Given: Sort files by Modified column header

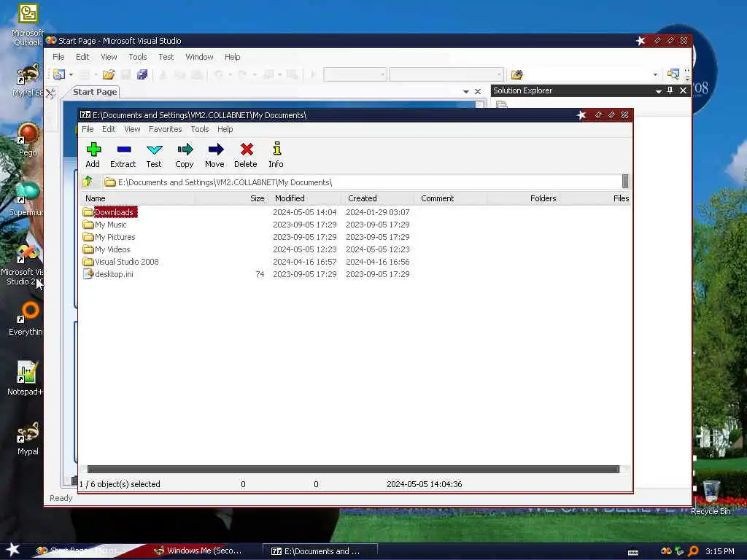Looking at the screenshot, I should tap(303, 198).
